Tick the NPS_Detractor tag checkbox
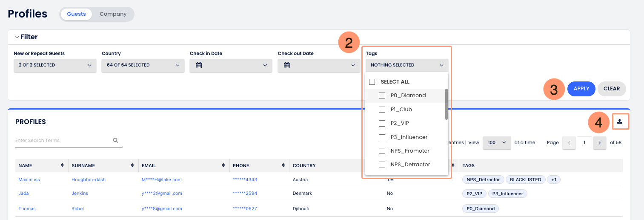 [382, 165]
